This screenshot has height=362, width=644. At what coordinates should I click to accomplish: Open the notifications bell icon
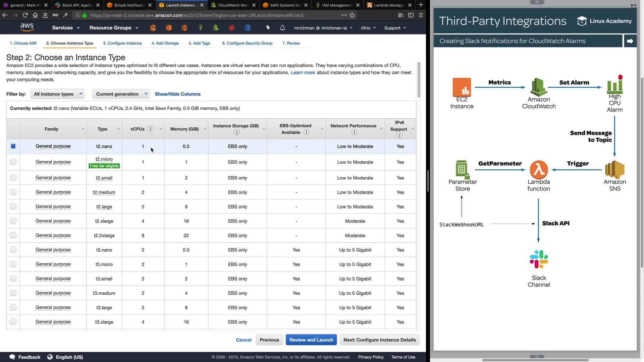click(x=282, y=28)
